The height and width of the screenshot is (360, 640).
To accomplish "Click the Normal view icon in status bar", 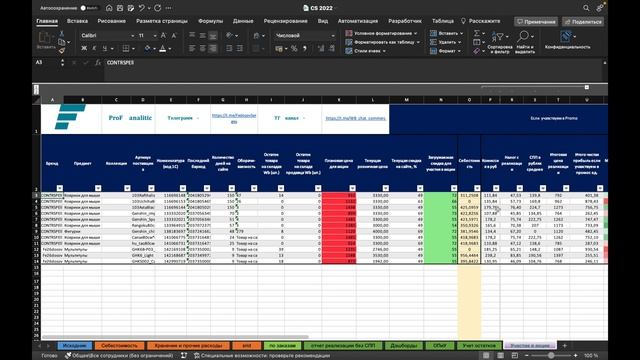I will [x=486, y=356].
